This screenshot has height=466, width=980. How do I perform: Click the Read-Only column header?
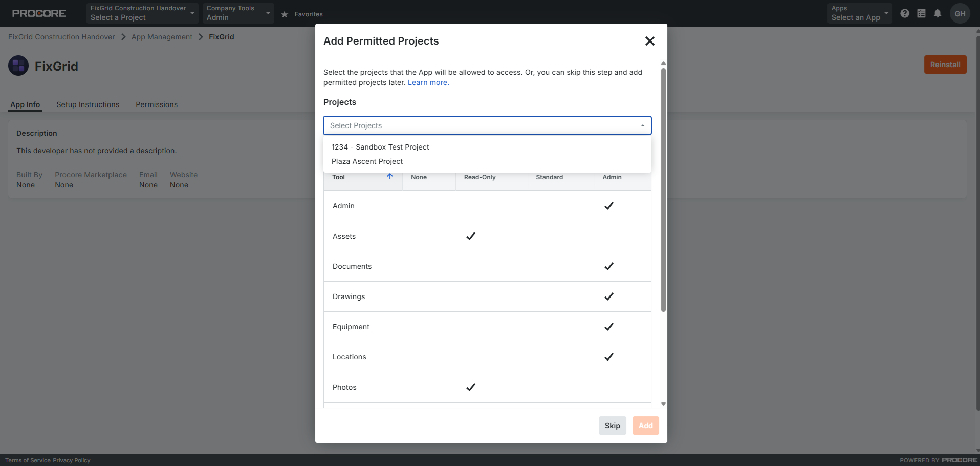point(480,177)
